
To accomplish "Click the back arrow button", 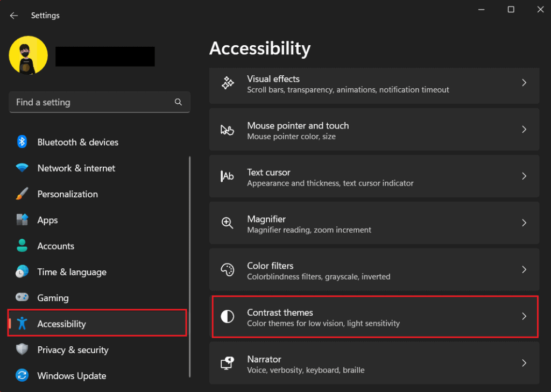I will click(x=14, y=16).
